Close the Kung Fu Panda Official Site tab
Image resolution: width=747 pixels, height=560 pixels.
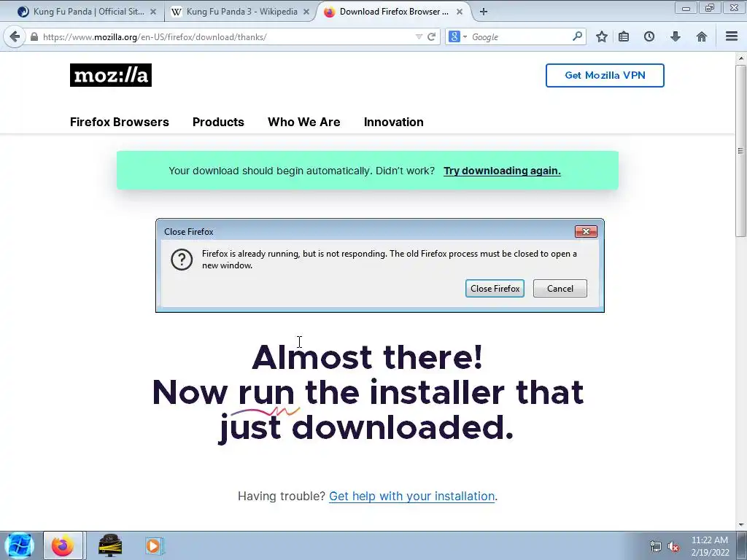[x=153, y=12]
